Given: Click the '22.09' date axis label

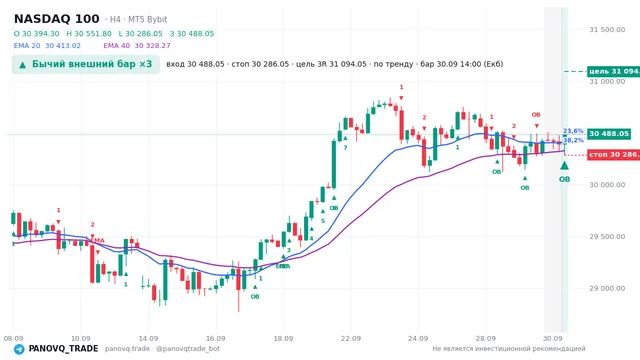Looking at the screenshot, I should click(351, 338).
